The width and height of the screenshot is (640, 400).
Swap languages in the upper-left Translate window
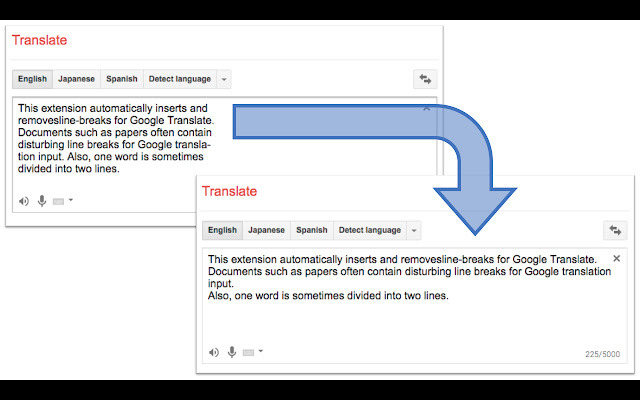click(x=425, y=79)
